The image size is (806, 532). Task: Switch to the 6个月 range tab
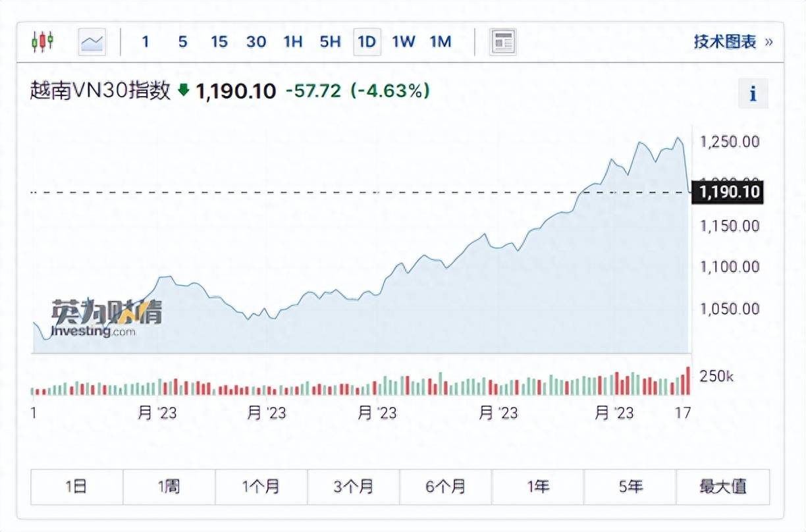pos(445,487)
